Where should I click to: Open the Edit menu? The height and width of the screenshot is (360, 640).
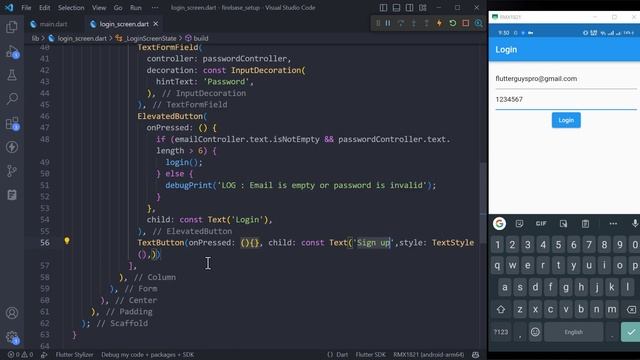pyautogui.click(x=44, y=7)
